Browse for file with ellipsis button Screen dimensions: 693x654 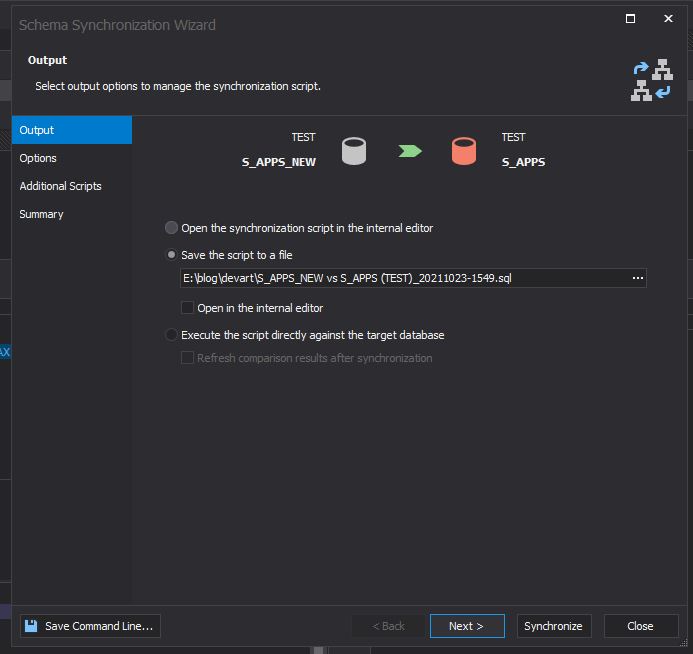click(638, 278)
